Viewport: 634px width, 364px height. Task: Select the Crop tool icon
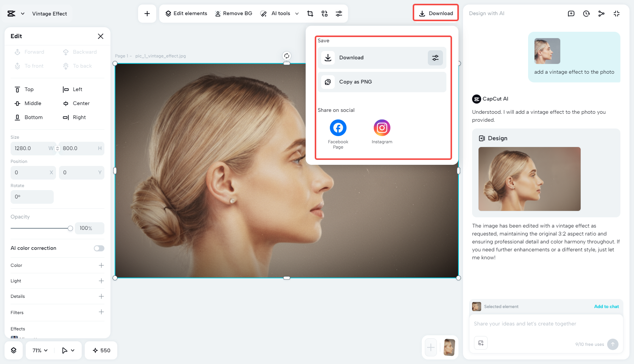pyautogui.click(x=310, y=14)
